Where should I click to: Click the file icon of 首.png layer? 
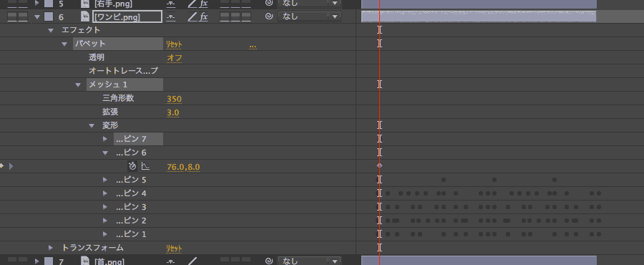tap(85, 261)
